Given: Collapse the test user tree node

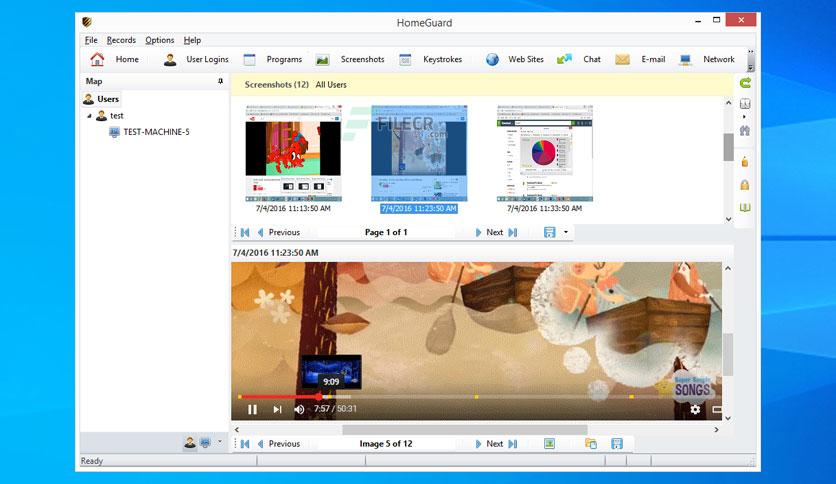Looking at the screenshot, I should [90, 116].
